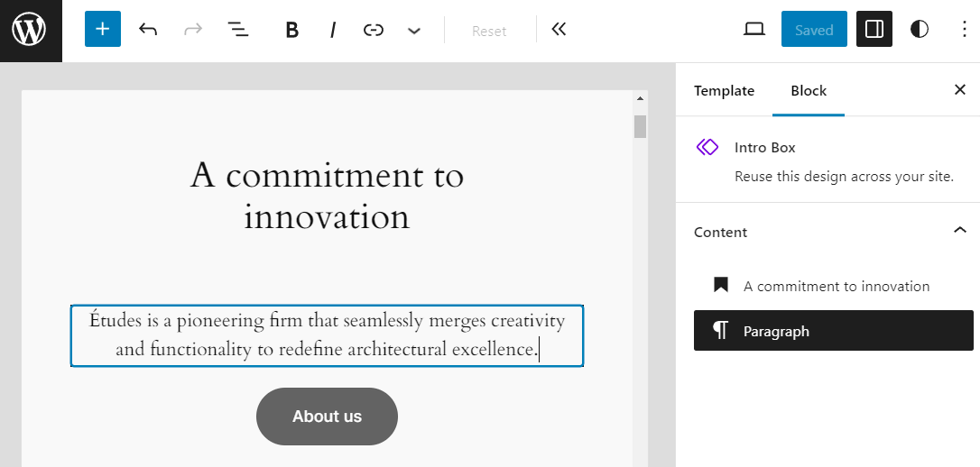Click the About us button
980x467 pixels.
point(327,417)
